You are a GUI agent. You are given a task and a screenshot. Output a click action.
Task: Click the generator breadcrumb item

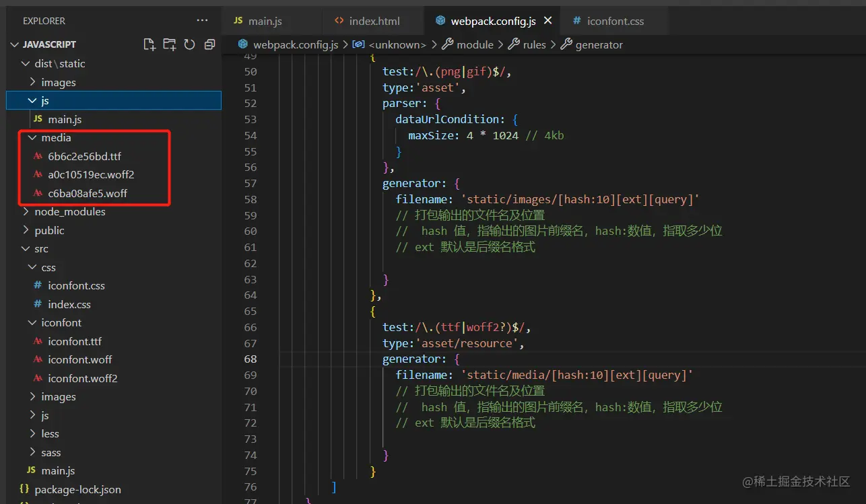click(599, 44)
